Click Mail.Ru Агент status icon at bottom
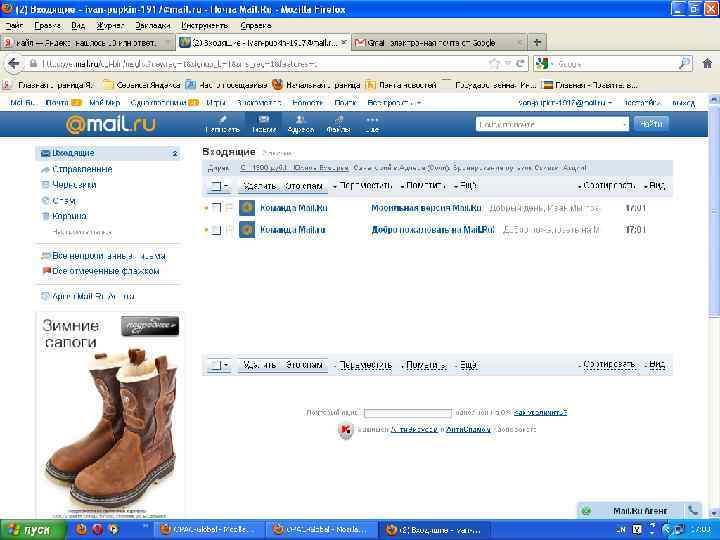This screenshot has height=540, width=720. tap(586, 511)
